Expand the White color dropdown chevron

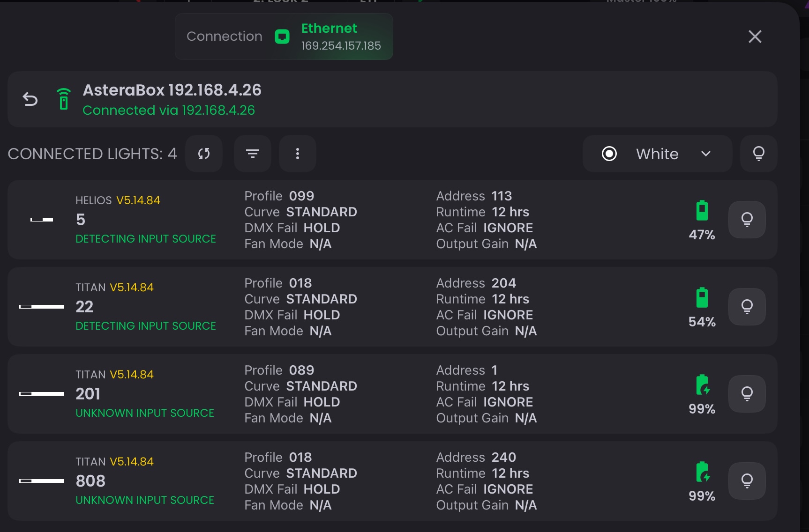click(x=706, y=154)
